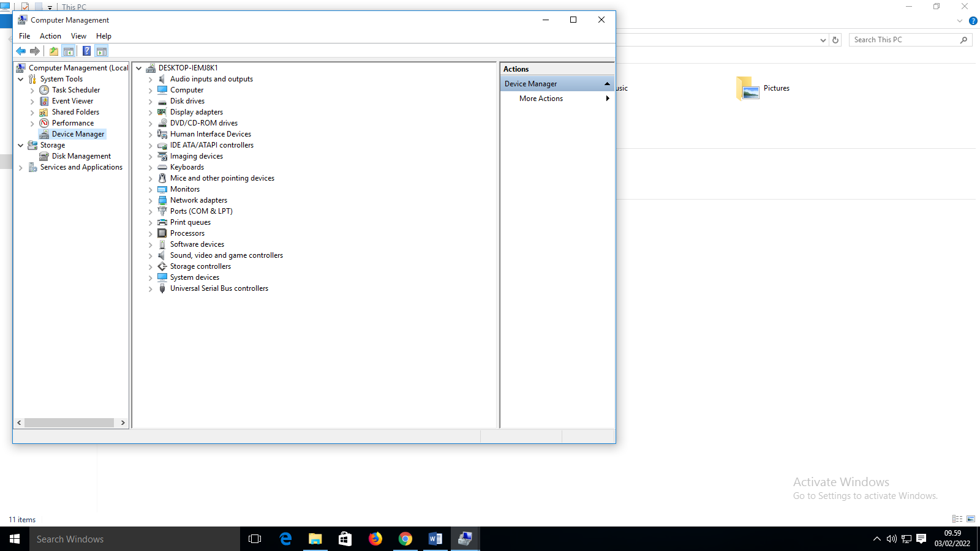Click right arrow of console tree scrollbar
Viewport: 980px width, 551px height.
coord(123,422)
